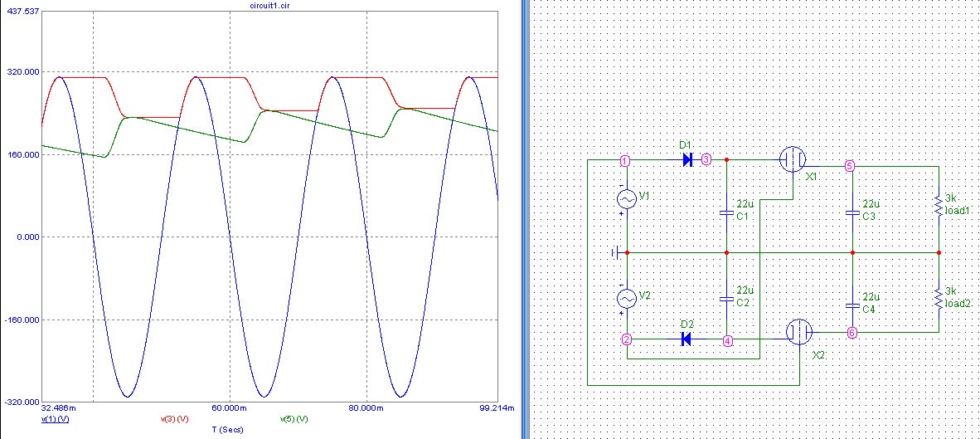Select the X2 switch component
Screen dimensions: 980x439
pyautogui.click(x=799, y=332)
